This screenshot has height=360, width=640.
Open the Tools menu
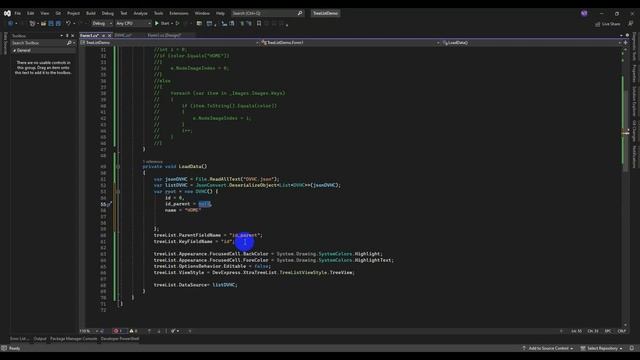[x=158, y=13]
